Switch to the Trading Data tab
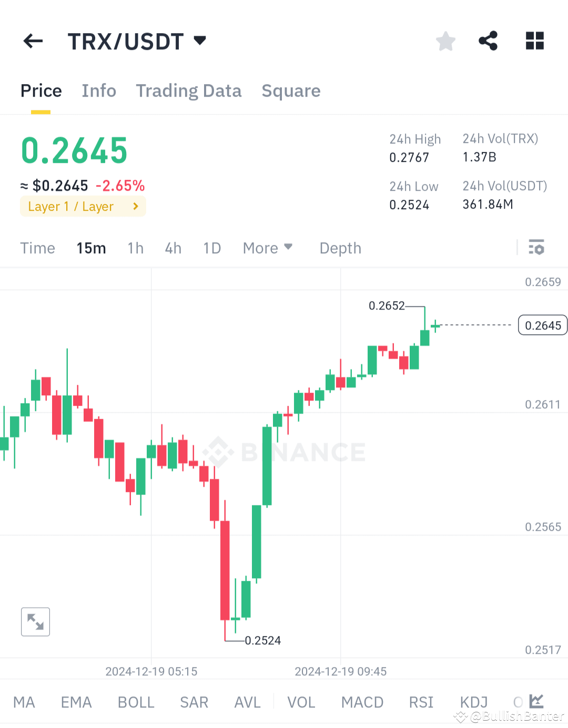This screenshot has height=728, width=568. click(188, 90)
